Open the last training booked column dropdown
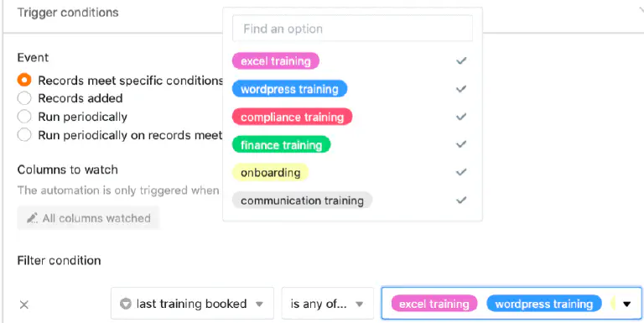Screen dimensions: 644x323 tap(192, 304)
